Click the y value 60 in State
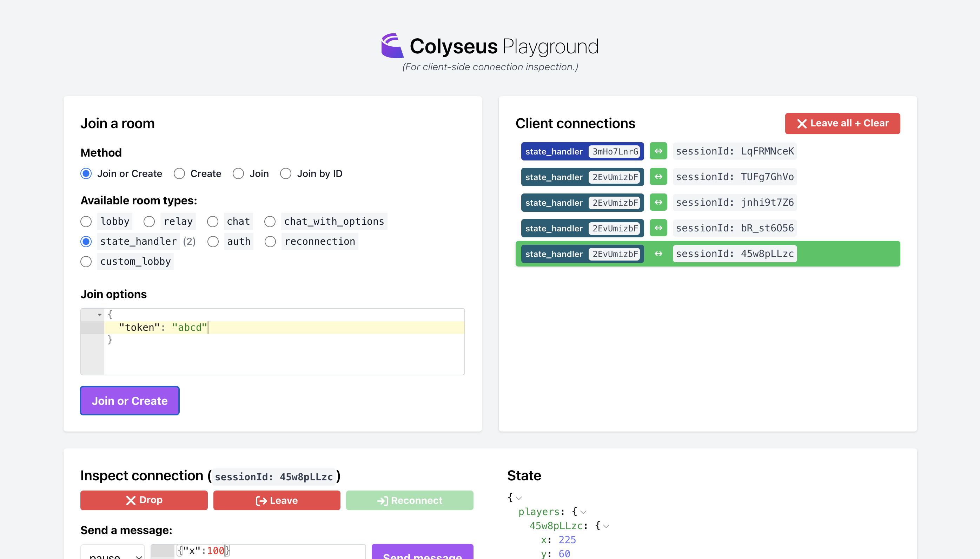 click(x=564, y=554)
